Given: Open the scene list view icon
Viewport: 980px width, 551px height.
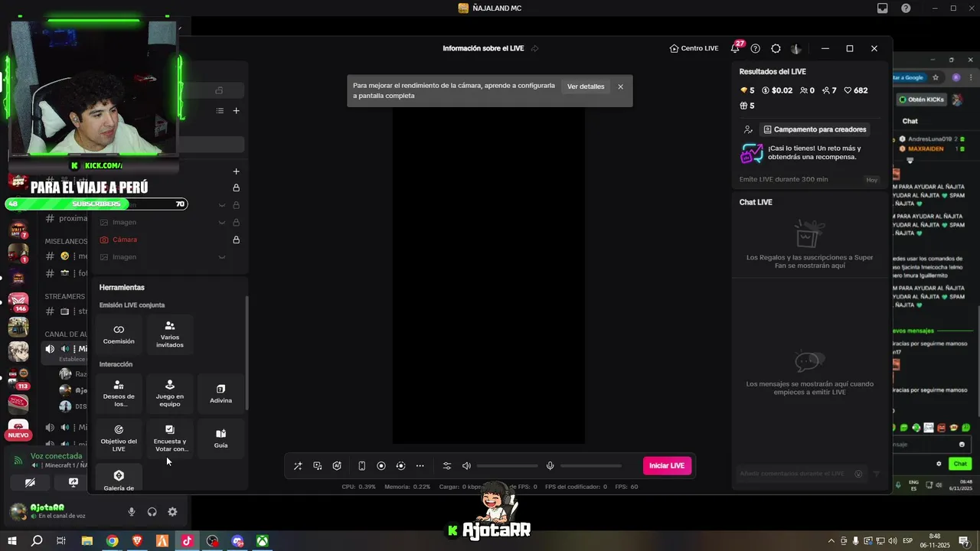Looking at the screenshot, I should coord(220,111).
